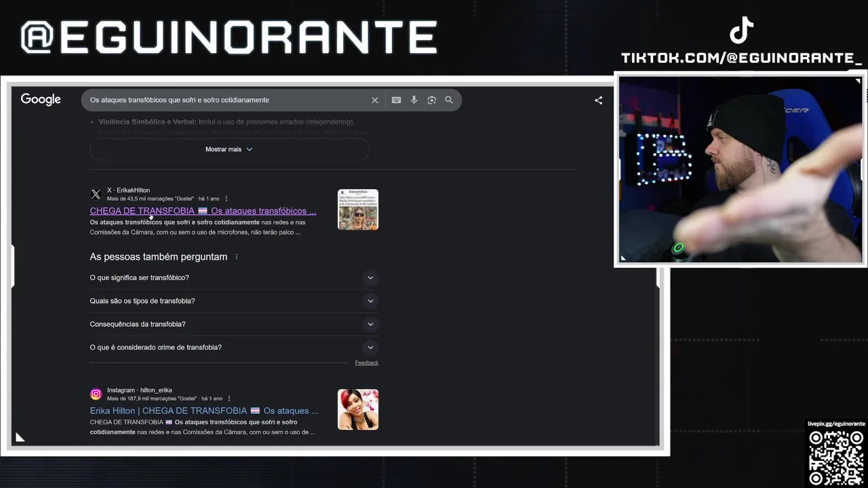Click the Feedback link
Screen dimensions: 868x488
[366, 363]
